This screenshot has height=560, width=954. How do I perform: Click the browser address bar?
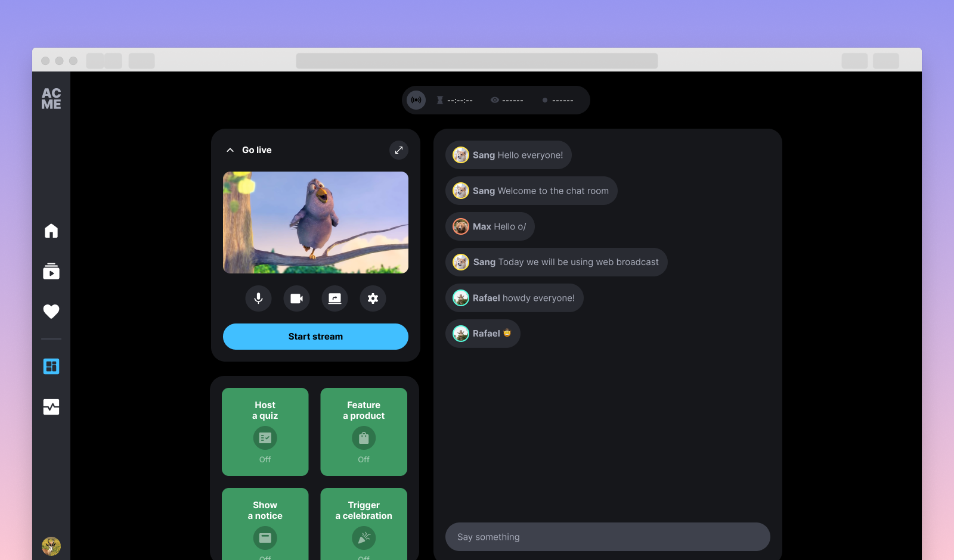(x=477, y=61)
